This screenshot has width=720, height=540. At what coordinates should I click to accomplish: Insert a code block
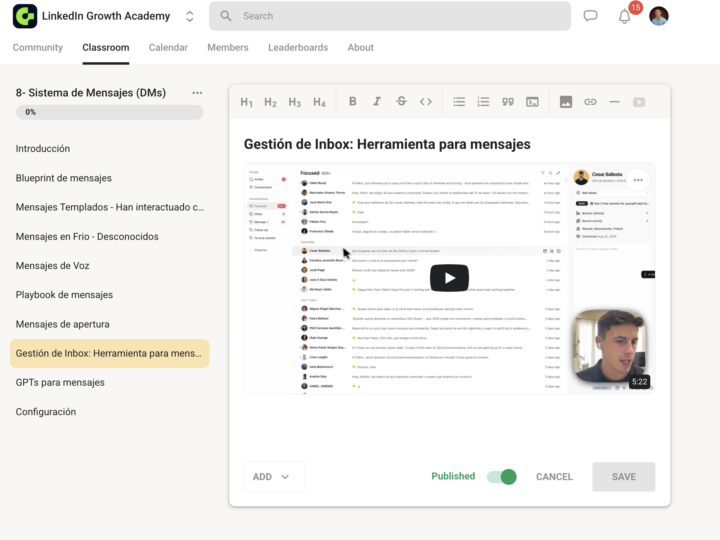tap(532, 101)
